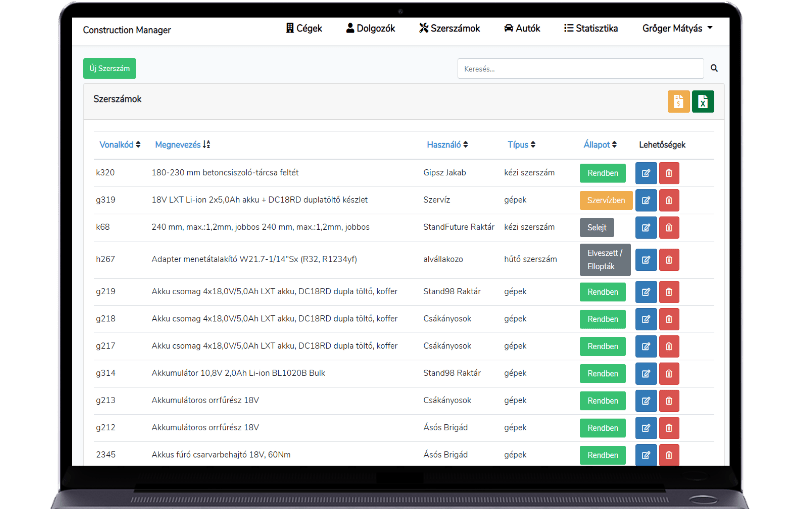Click the search magnifier icon
Screen dimensions: 789x509
click(x=714, y=69)
